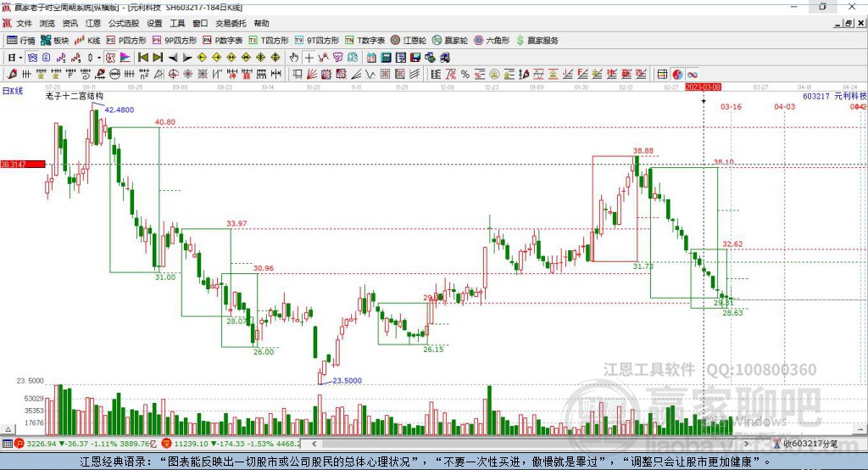
Task: Click the last yellow diamond arrow icon
Action: click(275, 58)
